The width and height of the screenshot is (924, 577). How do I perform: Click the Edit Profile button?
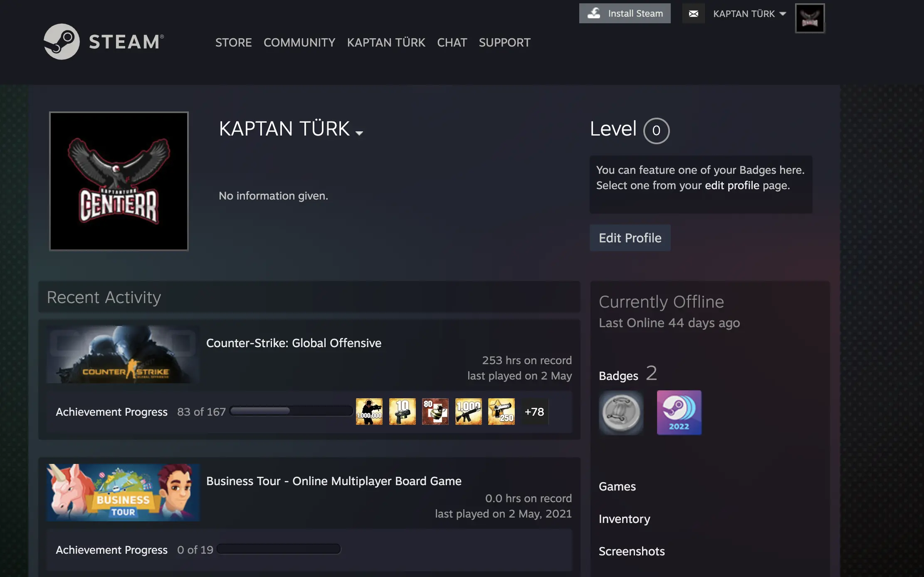630,238
